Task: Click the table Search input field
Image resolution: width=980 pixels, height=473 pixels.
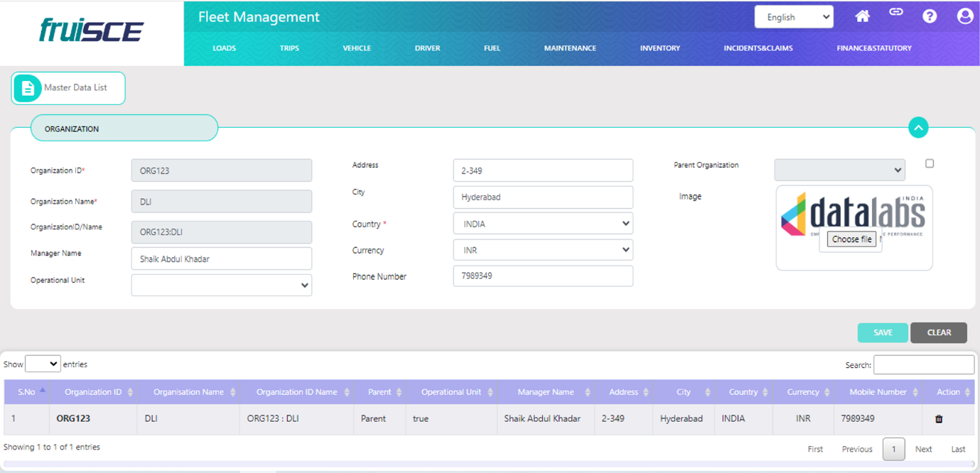Action: (x=923, y=365)
